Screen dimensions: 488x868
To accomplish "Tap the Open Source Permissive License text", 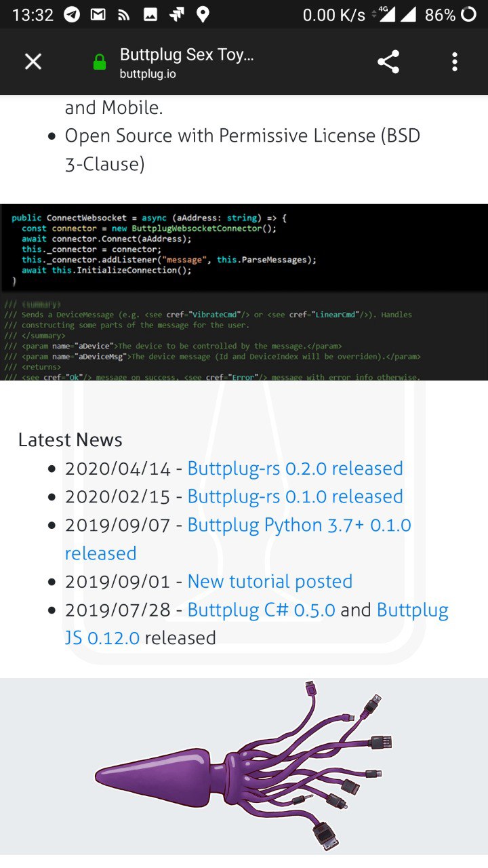I will 243,150.
